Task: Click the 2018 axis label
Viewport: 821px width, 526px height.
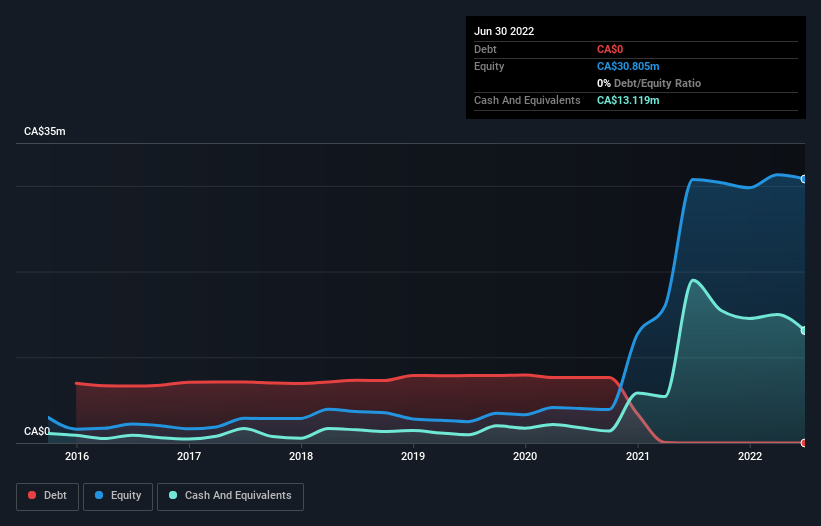Action: (x=301, y=456)
